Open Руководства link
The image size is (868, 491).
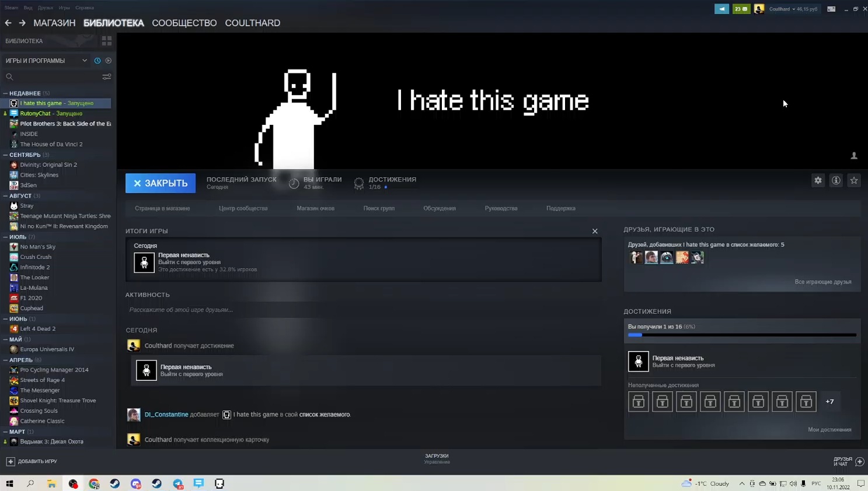coord(501,208)
